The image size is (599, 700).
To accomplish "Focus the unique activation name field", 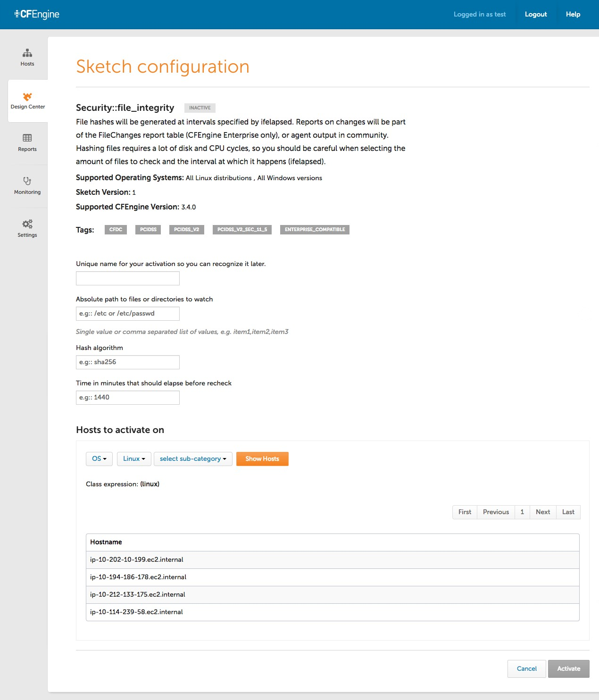I will click(x=128, y=278).
